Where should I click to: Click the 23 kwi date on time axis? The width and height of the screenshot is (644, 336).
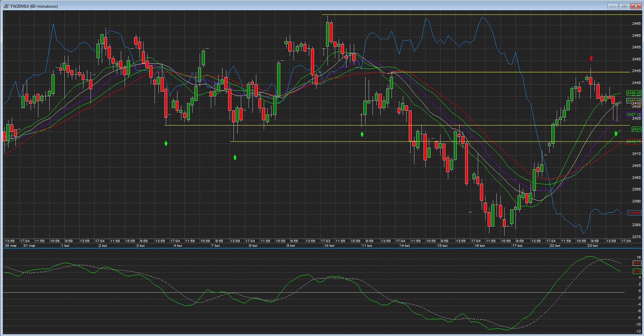pos(593,246)
